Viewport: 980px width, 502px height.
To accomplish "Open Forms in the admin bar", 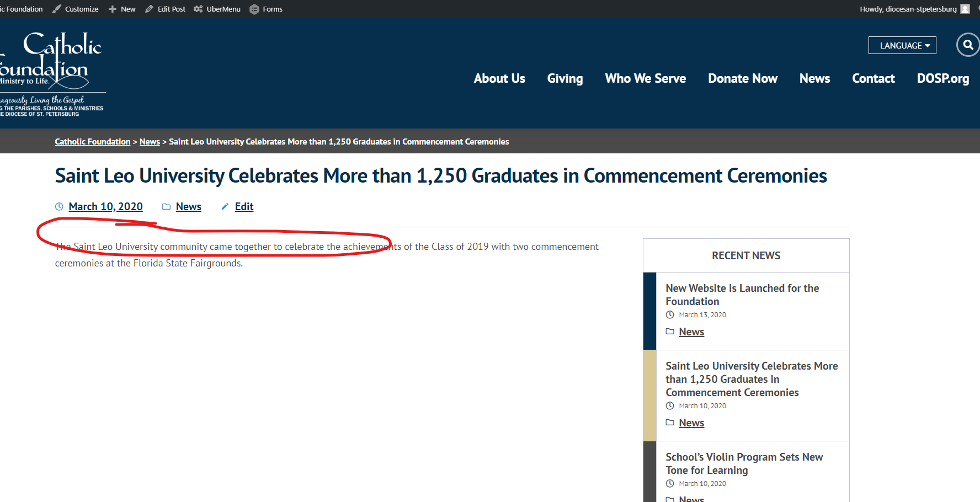I will click(x=266, y=9).
